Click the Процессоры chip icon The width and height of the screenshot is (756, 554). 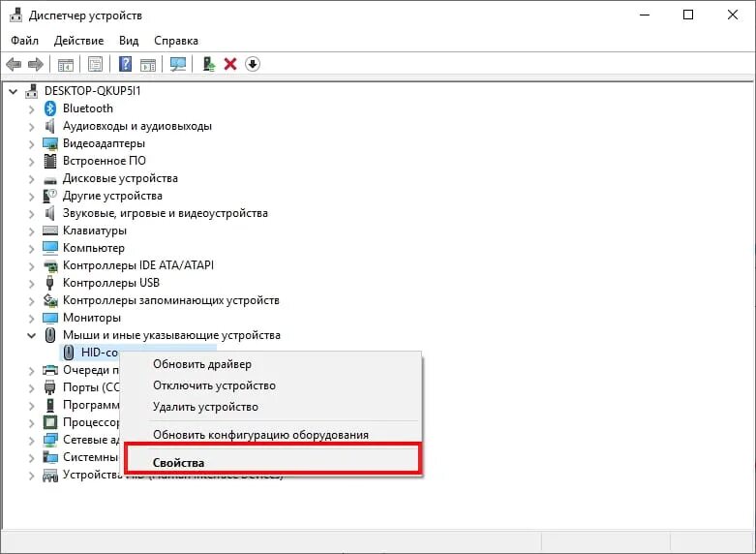click(x=50, y=422)
